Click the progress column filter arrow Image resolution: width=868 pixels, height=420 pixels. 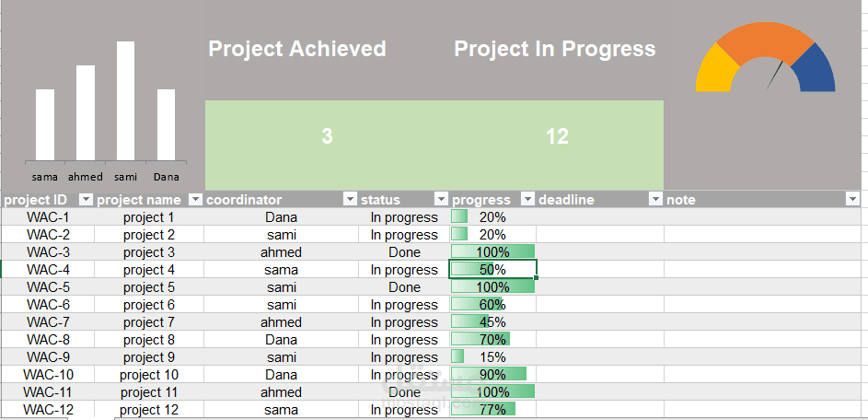[x=527, y=199]
